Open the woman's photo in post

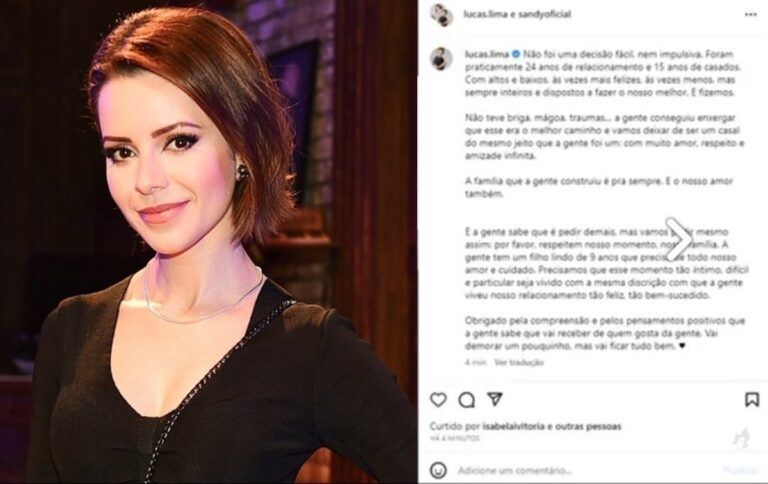click(209, 242)
